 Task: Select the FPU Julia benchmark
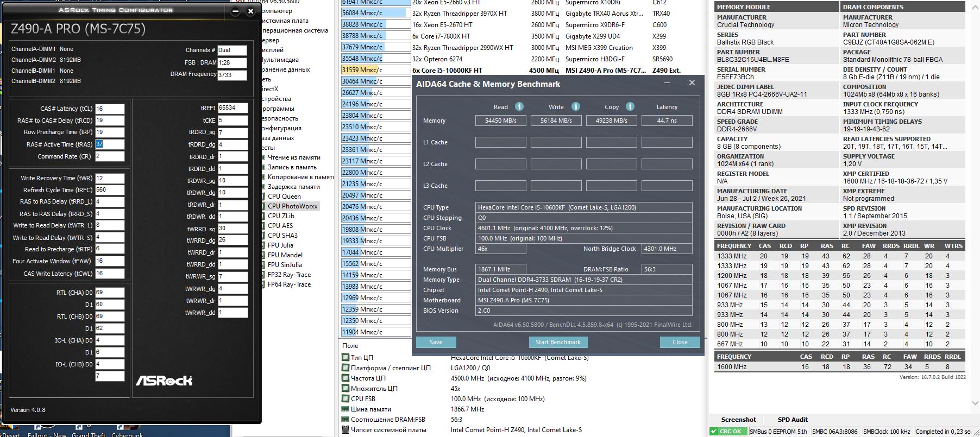(x=280, y=245)
